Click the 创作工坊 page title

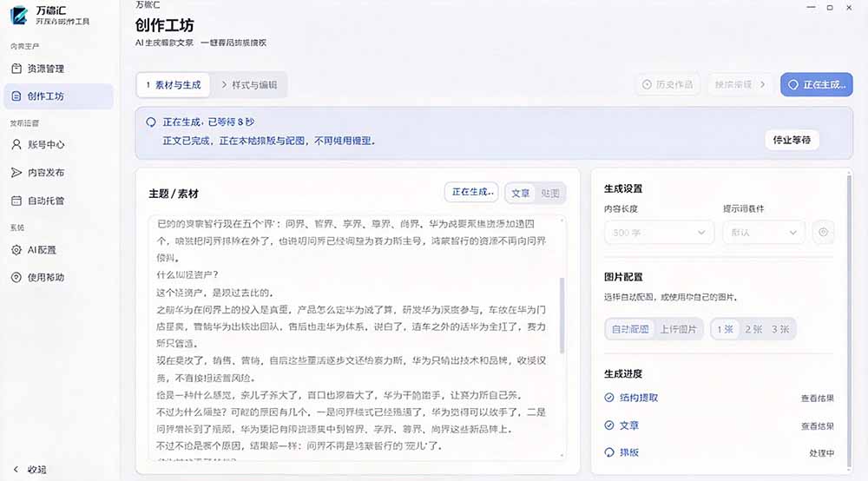pyautogui.click(x=164, y=25)
